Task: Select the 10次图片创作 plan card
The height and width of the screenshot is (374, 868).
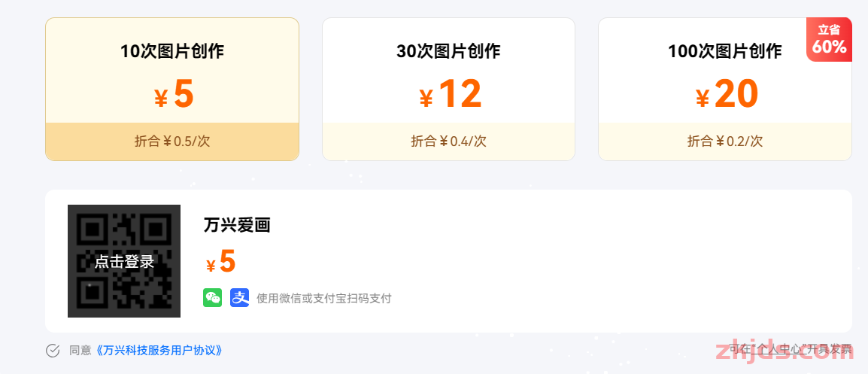Action: [172, 90]
